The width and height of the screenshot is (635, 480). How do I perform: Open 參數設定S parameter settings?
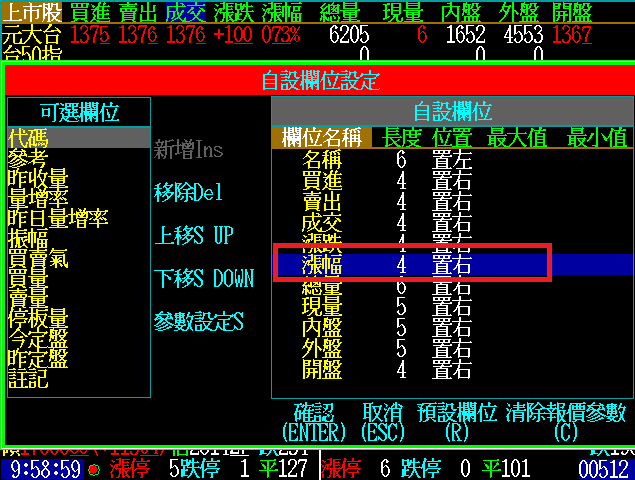(198, 322)
